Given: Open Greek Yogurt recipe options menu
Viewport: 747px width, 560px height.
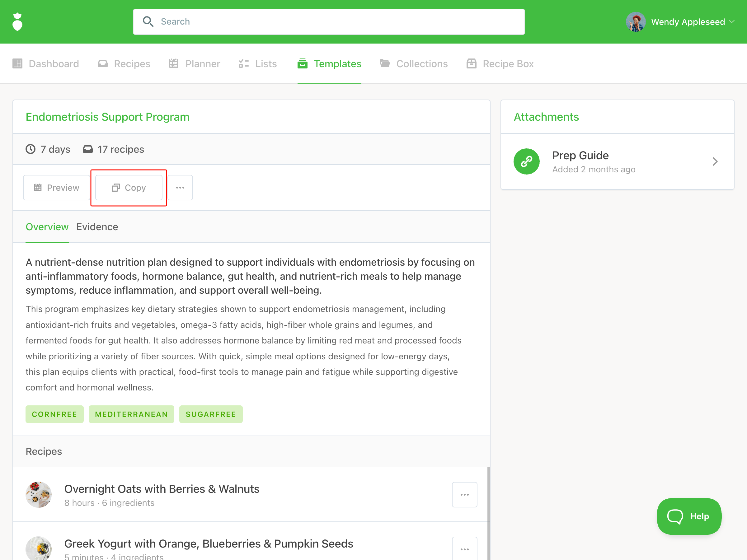Looking at the screenshot, I should coord(464,549).
